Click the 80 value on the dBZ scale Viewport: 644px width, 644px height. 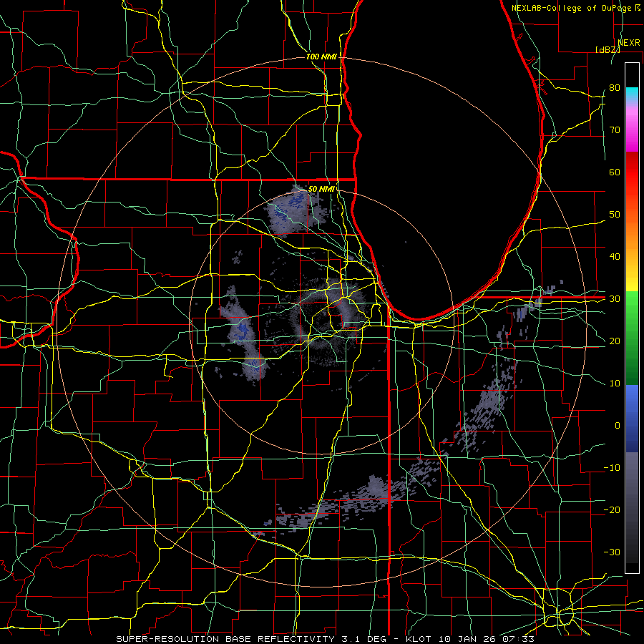tap(615, 88)
